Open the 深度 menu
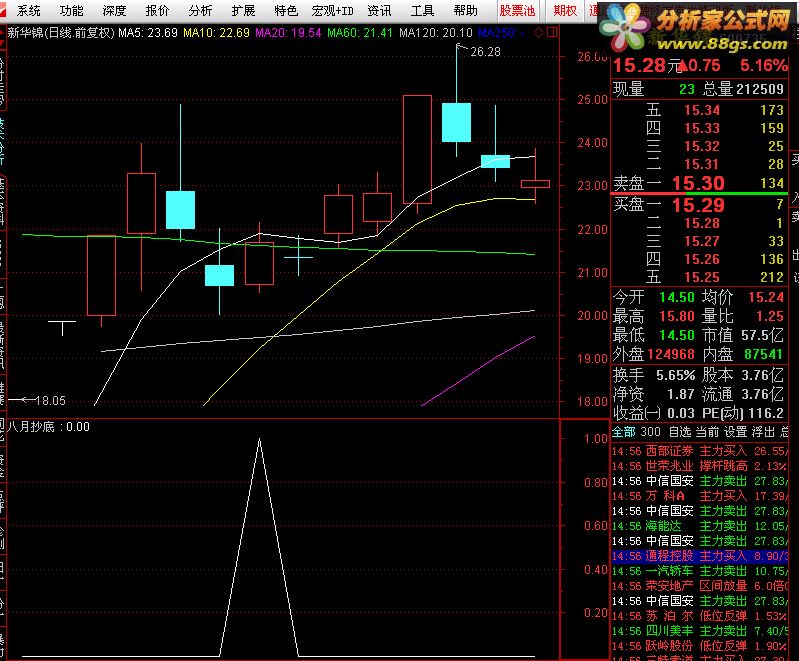Viewport: 799px width, 661px height. (x=114, y=10)
